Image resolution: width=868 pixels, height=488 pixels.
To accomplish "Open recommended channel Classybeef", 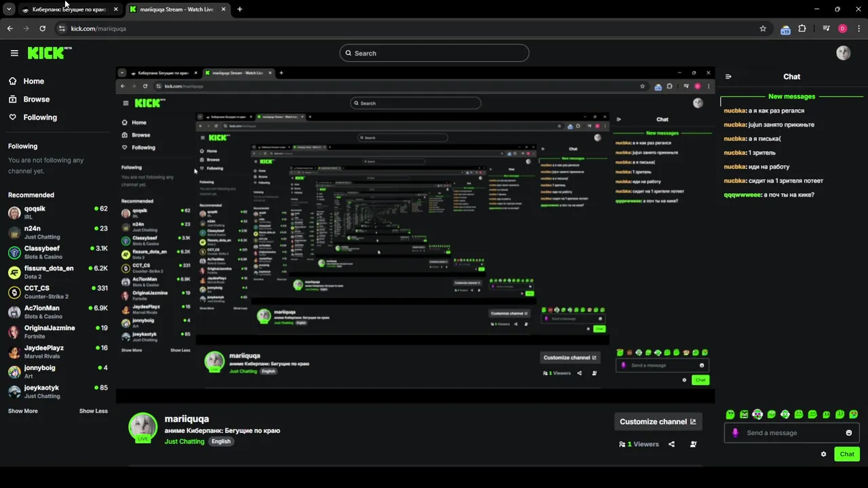I will coord(58,252).
